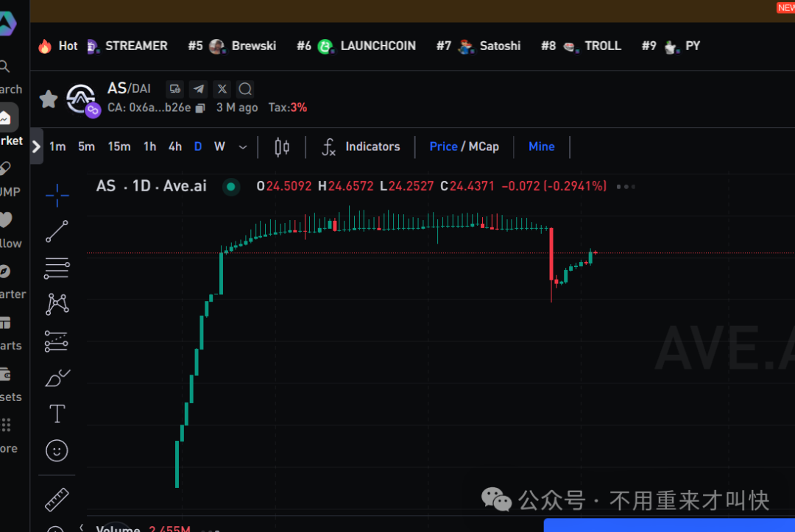Image resolution: width=795 pixels, height=532 pixels.
Task: Open the emoji sticker tool
Action: [x=57, y=450]
